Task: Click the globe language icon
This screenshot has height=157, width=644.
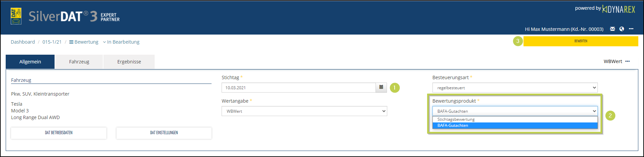Action: [622, 29]
